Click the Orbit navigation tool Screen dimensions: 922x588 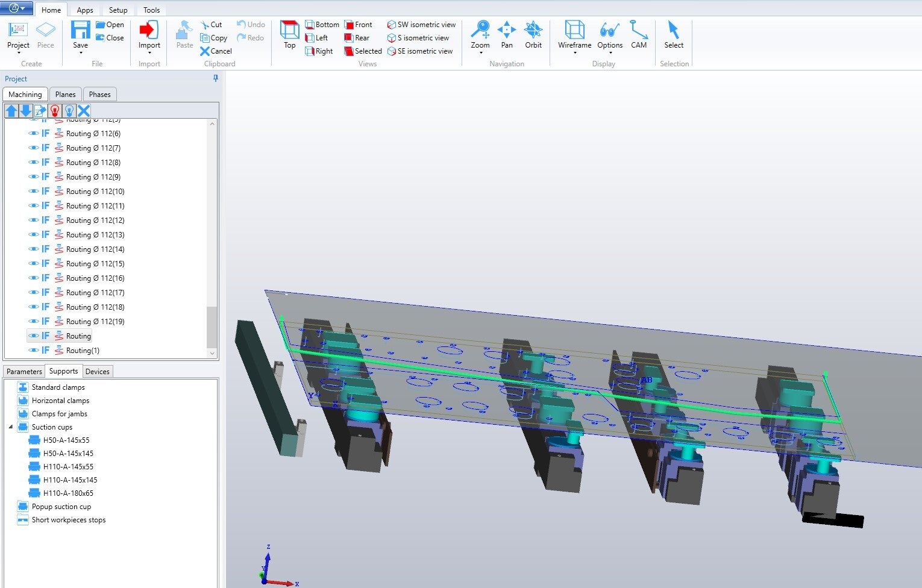(533, 34)
